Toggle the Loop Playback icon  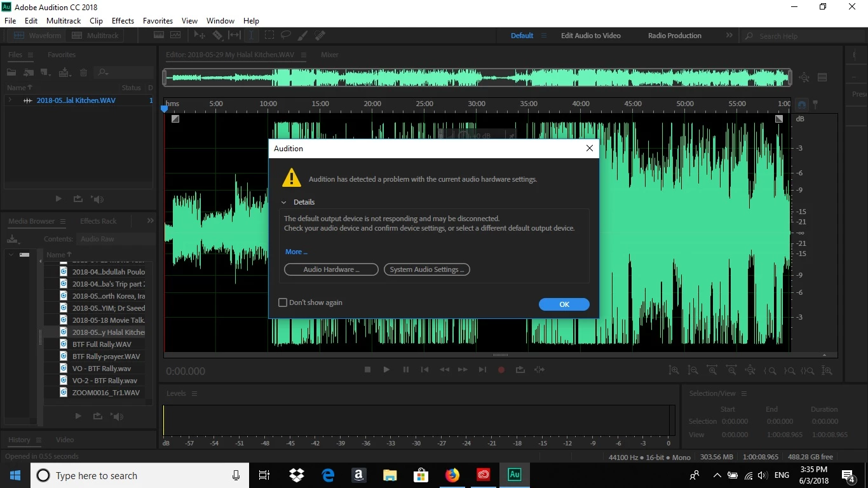point(520,369)
